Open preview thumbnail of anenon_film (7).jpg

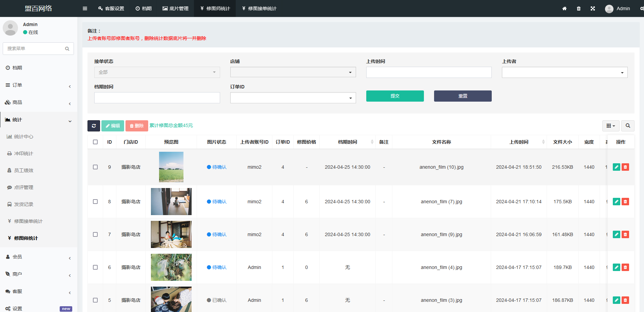[x=171, y=202]
